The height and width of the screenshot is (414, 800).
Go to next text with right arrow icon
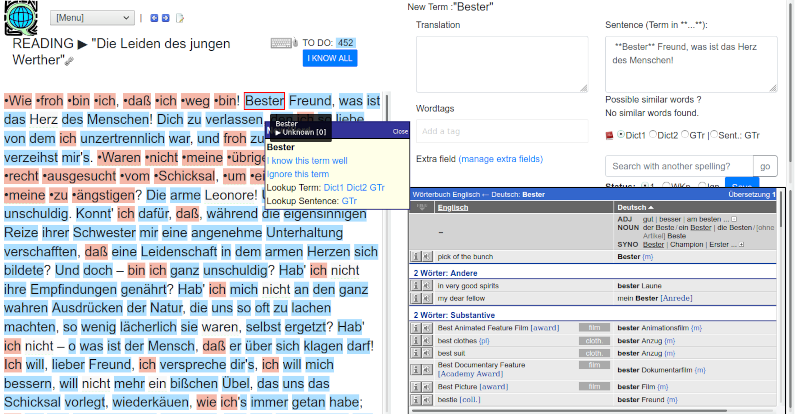tap(165, 18)
